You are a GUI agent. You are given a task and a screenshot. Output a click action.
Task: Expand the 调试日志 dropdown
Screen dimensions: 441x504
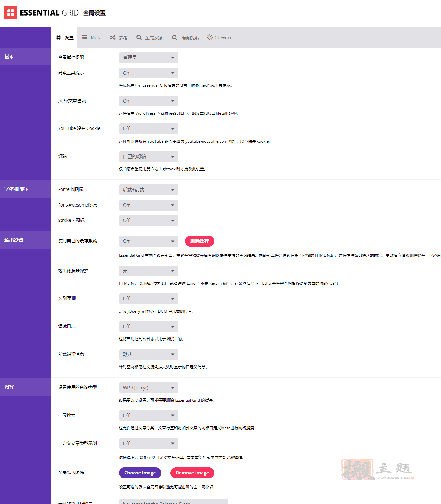point(148,327)
